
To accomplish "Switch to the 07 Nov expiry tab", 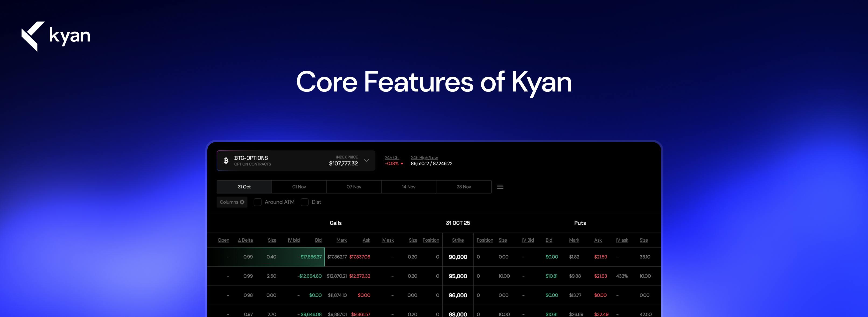I will pos(354,187).
